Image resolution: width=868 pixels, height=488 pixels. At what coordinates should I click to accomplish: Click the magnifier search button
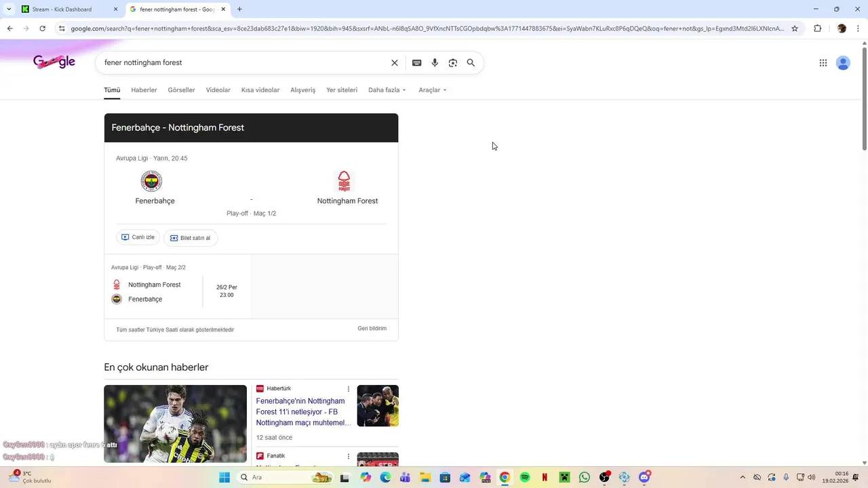[x=471, y=63]
